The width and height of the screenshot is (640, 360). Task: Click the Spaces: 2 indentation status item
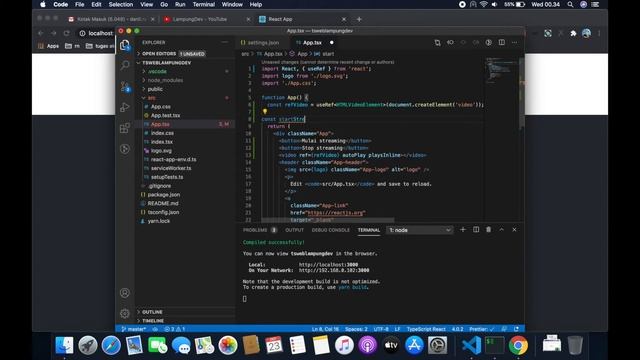point(356,329)
